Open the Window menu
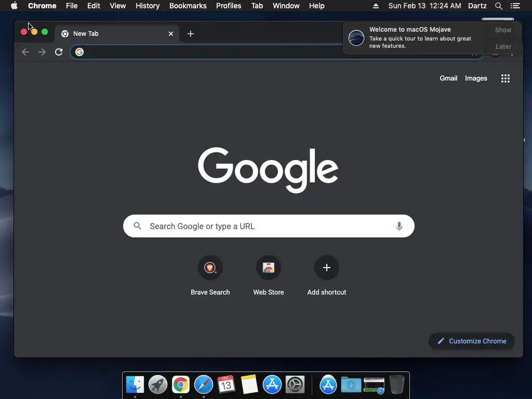The image size is (532, 399). [286, 6]
